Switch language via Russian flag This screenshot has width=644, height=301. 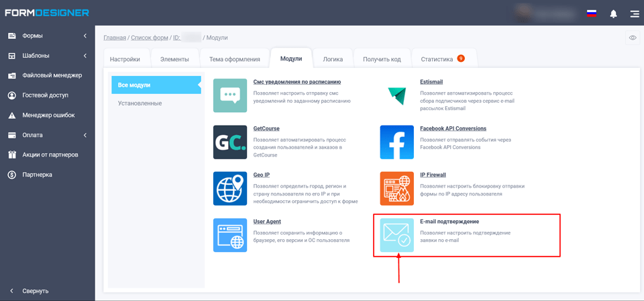tap(592, 13)
